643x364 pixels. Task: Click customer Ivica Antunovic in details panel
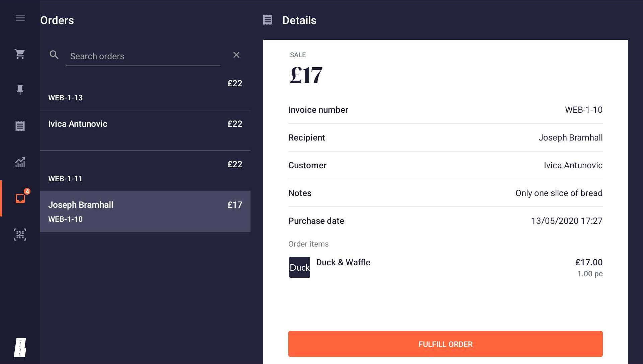tap(573, 165)
